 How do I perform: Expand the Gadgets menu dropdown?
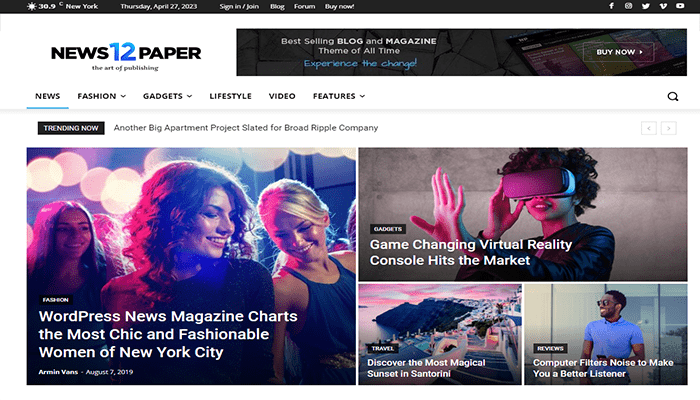167,96
